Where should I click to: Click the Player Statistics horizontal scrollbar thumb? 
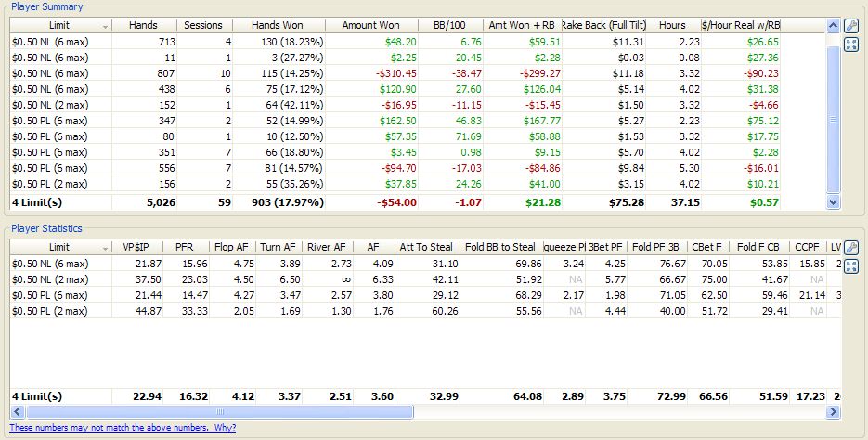(221, 411)
